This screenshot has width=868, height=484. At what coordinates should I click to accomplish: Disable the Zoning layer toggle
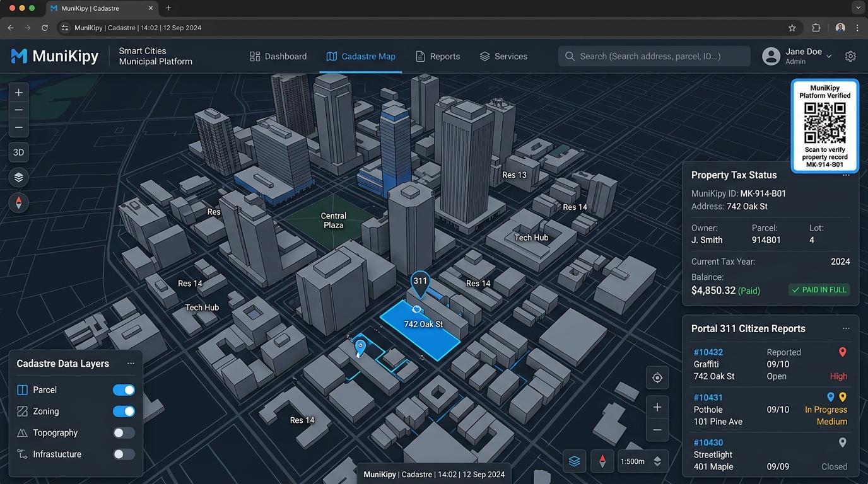point(124,412)
